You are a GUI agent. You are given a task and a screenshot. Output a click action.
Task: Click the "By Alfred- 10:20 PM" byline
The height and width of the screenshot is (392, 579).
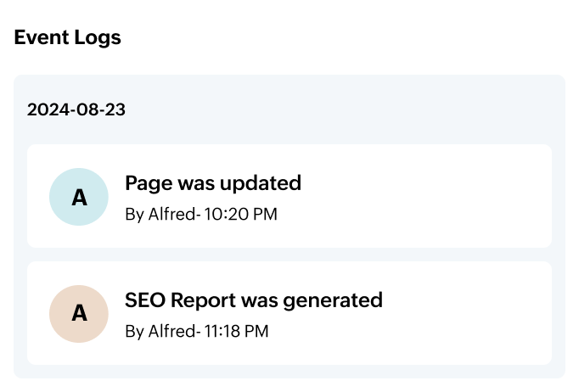point(201,214)
